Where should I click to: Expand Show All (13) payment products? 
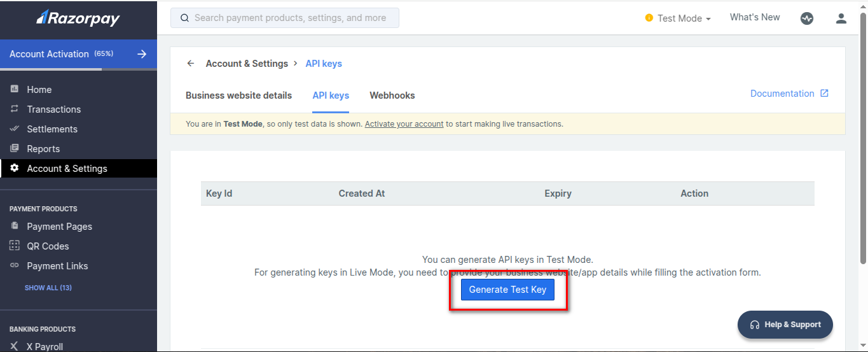click(48, 288)
